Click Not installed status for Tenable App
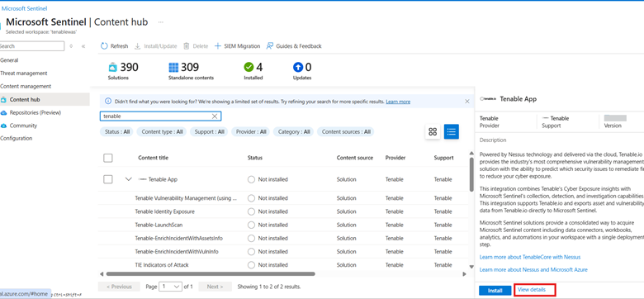Viewport: 644px width, 299px height. click(268, 179)
